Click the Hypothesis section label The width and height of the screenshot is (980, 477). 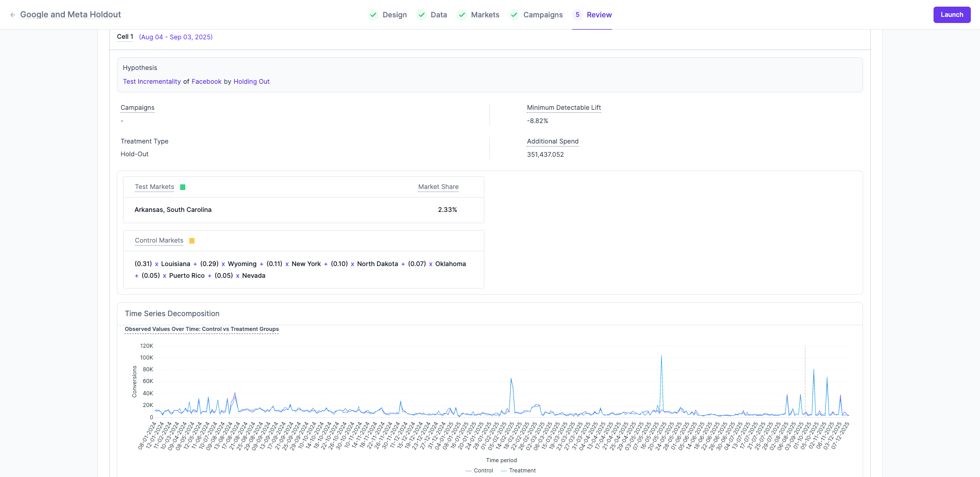[140, 68]
